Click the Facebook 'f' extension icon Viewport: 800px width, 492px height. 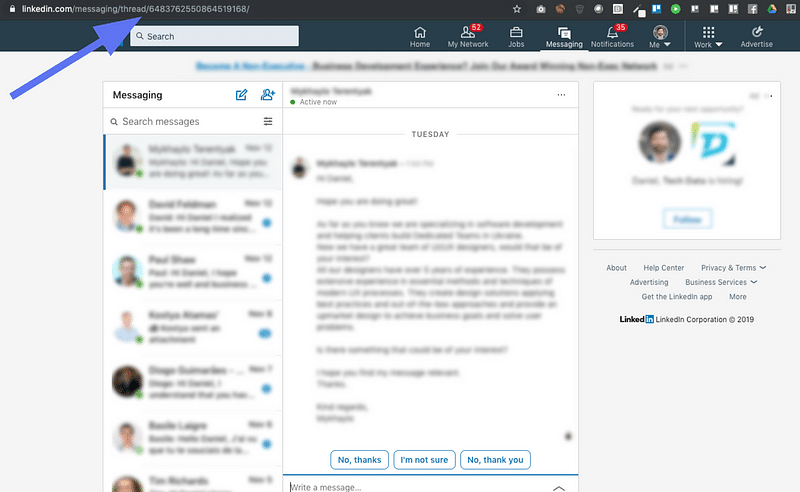coord(753,9)
